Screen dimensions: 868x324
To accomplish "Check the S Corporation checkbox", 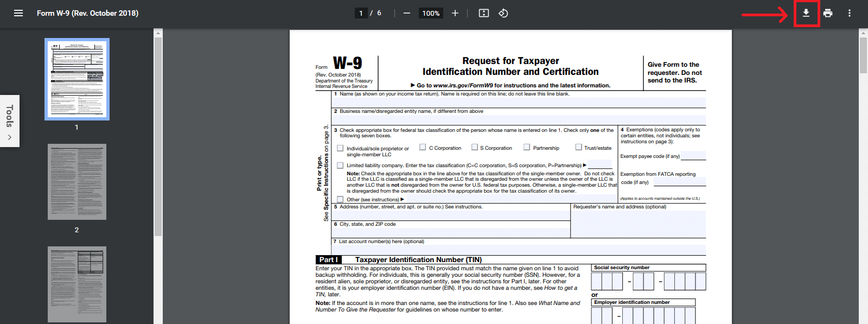I will [x=475, y=147].
